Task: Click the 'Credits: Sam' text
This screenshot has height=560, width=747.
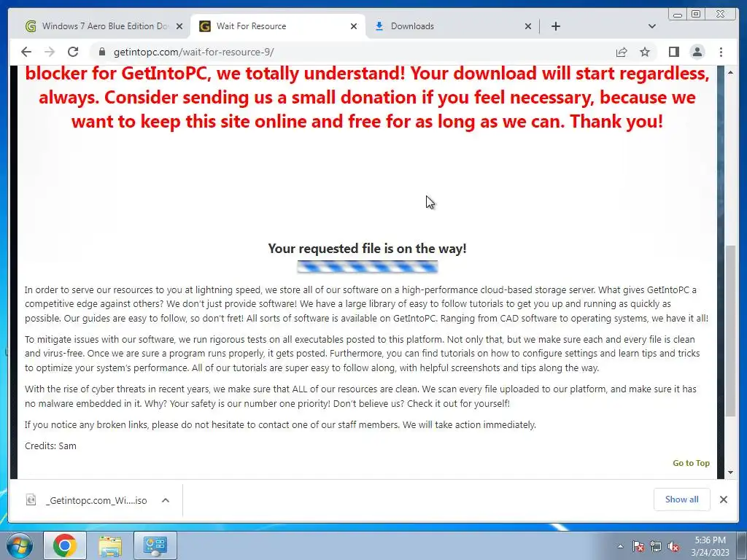Action: coord(50,446)
